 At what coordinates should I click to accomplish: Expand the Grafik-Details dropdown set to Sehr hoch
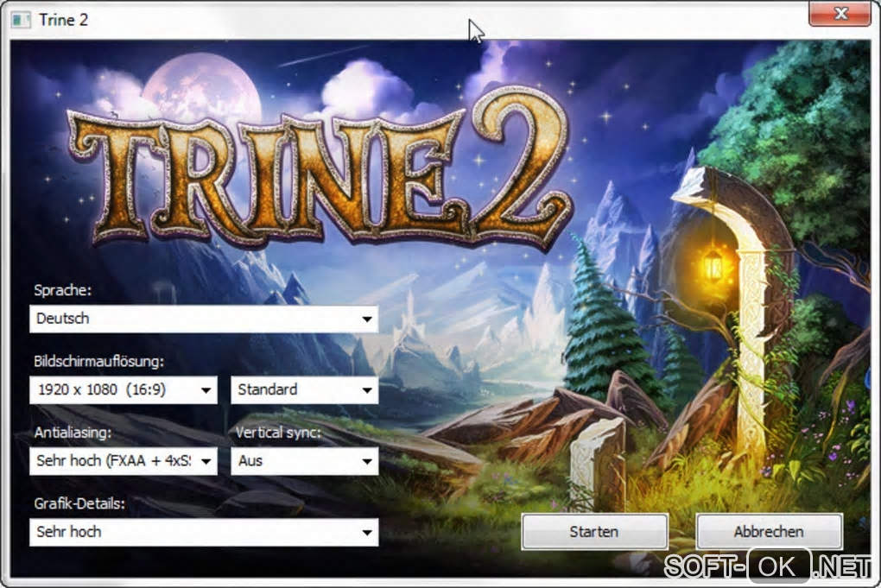pyautogui.click(x=203, y=532)
